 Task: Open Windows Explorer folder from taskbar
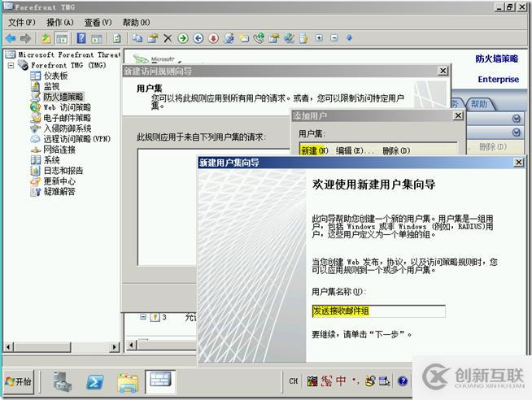point(128,383)
